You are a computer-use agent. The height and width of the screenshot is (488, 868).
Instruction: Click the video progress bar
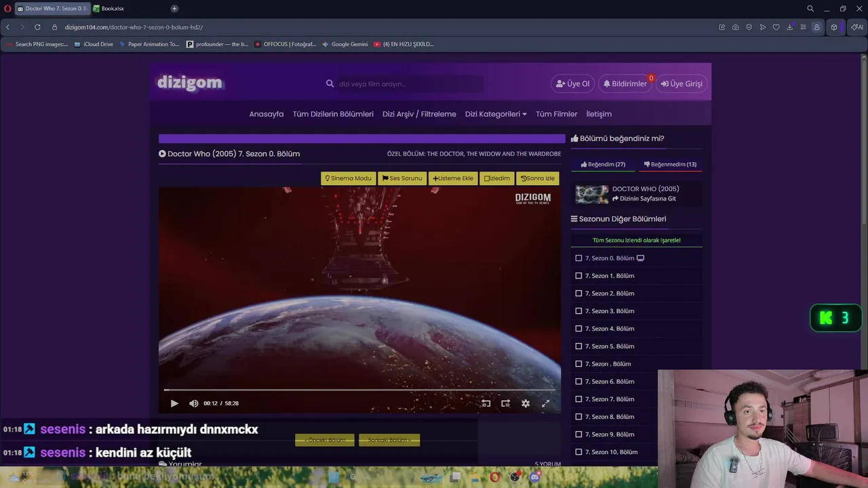pos(359,390)
